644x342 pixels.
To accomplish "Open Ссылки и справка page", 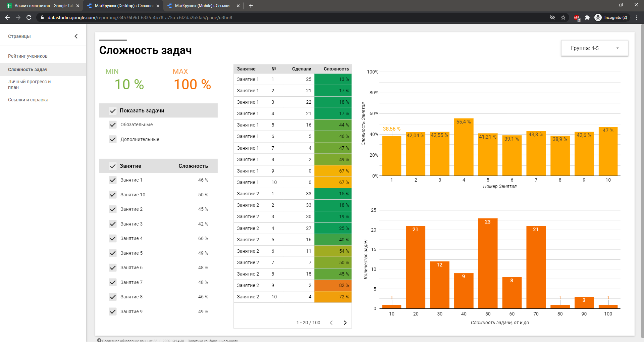I will (x=28, y=100).
